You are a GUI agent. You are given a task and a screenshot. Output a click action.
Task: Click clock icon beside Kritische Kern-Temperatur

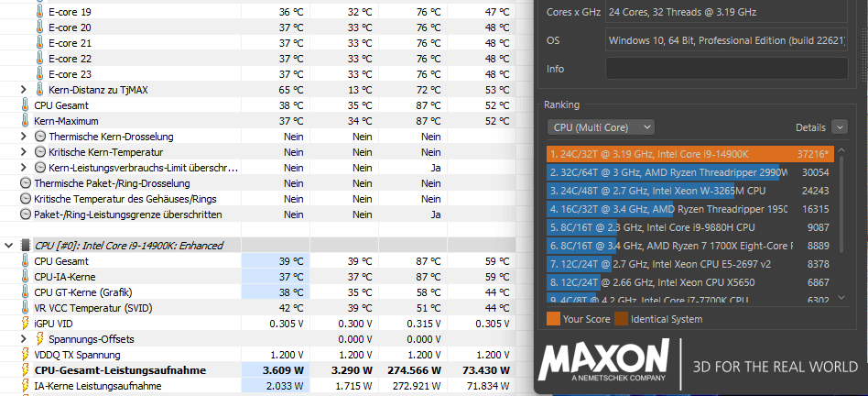point(40,152)
